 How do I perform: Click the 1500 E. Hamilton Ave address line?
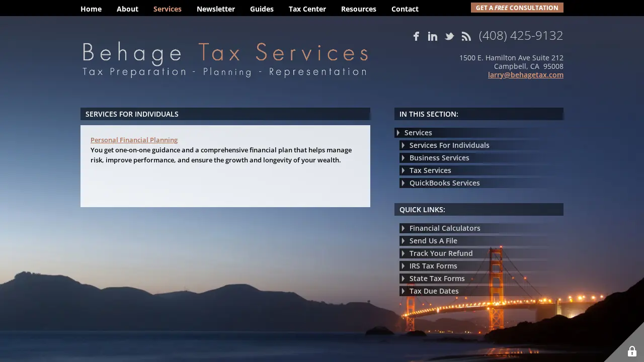coord(511,58)
